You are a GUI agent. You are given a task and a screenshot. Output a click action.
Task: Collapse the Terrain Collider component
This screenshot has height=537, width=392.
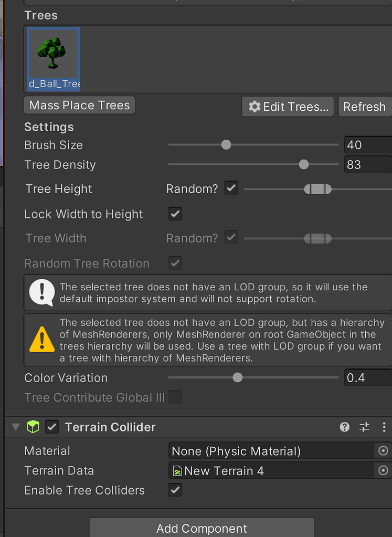point(15,427)
